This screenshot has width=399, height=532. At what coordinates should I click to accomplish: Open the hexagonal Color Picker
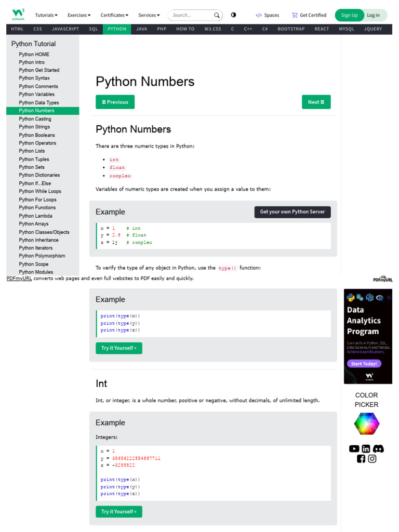367,424
